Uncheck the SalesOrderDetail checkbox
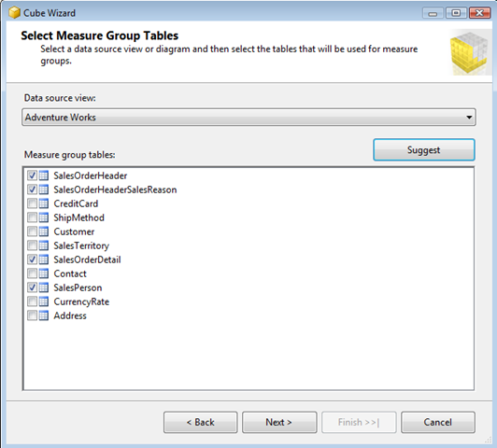This screenshot has width=497, height=448. click(x=32, y=259)
